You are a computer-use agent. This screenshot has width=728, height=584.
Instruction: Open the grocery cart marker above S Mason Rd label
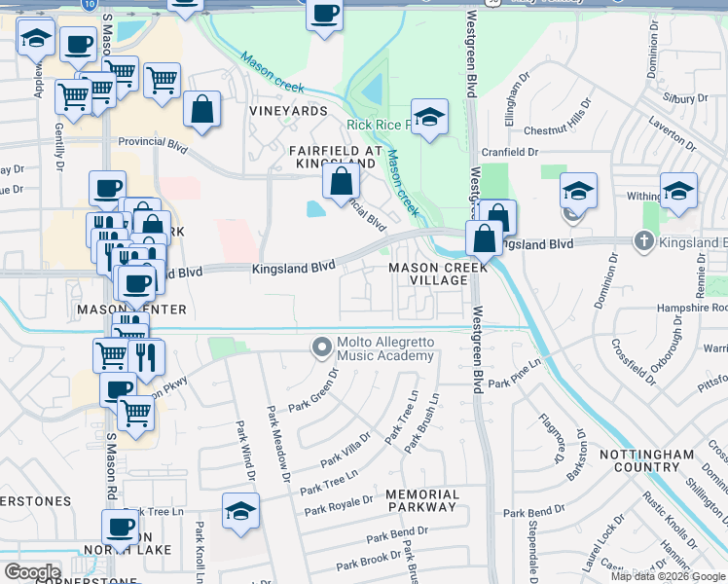136,417
